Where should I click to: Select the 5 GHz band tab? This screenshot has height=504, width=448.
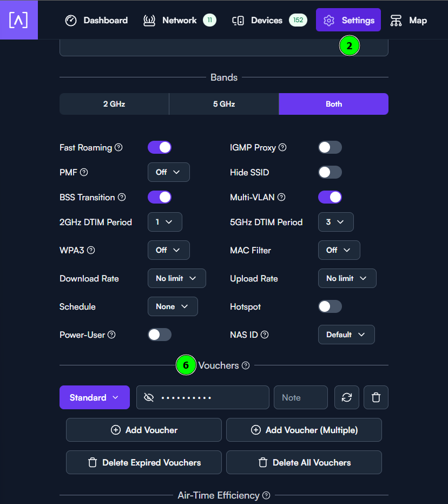tap(224, 104)
